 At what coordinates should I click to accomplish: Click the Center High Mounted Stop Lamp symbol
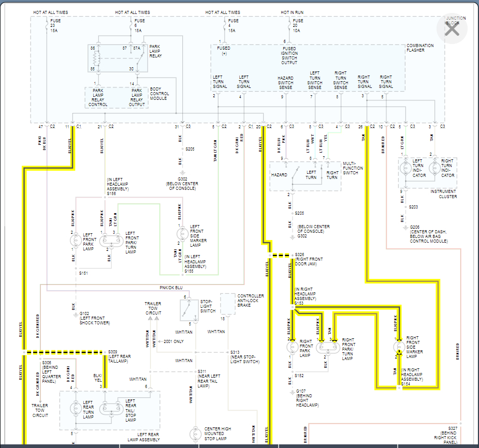(196, 434)
